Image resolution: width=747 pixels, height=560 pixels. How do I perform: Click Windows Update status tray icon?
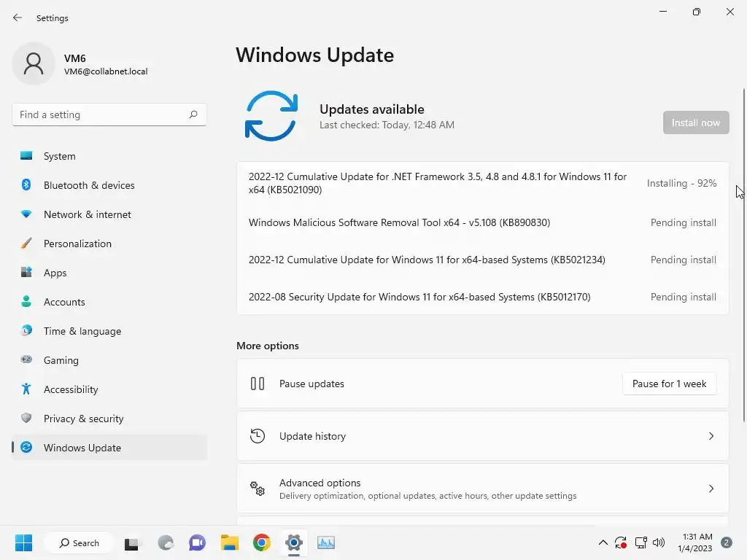pyautogui.click(x=621, y=542)
